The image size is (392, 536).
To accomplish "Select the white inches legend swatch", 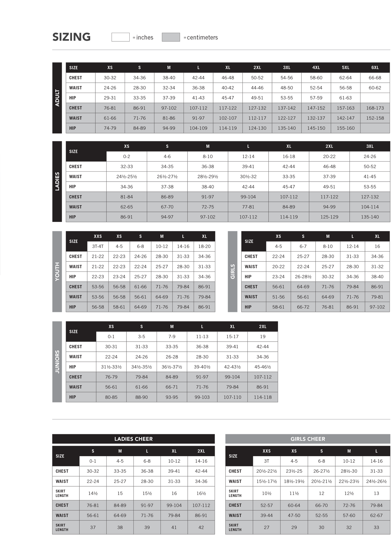I will coord(120,37).
